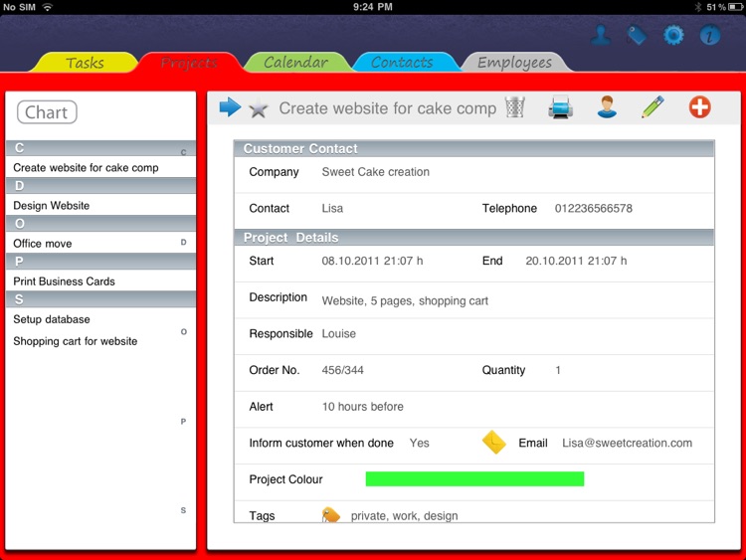The height and width of the screenshot is (560, 746).
Task: Click the green Project Colour swatch
Action: [474, 479]
